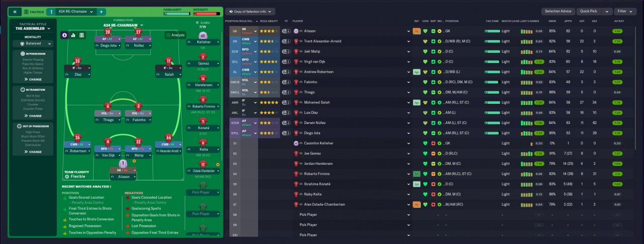Click Alisson's player instructions icon
The height and width of the screenshot is (244, 644).
point(285,31)
